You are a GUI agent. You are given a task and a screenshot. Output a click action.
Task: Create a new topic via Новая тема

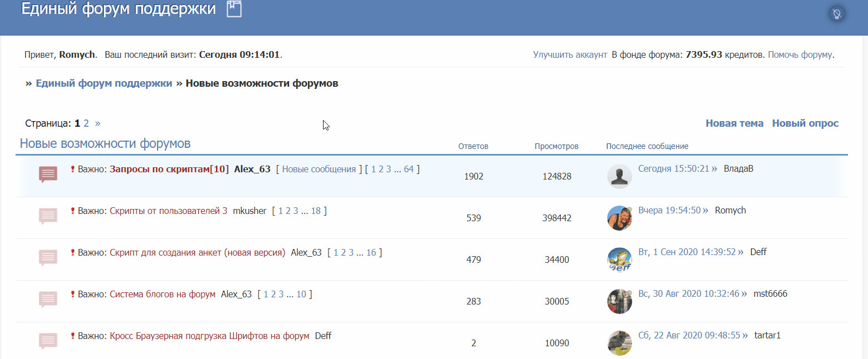[x=734, y=123]
